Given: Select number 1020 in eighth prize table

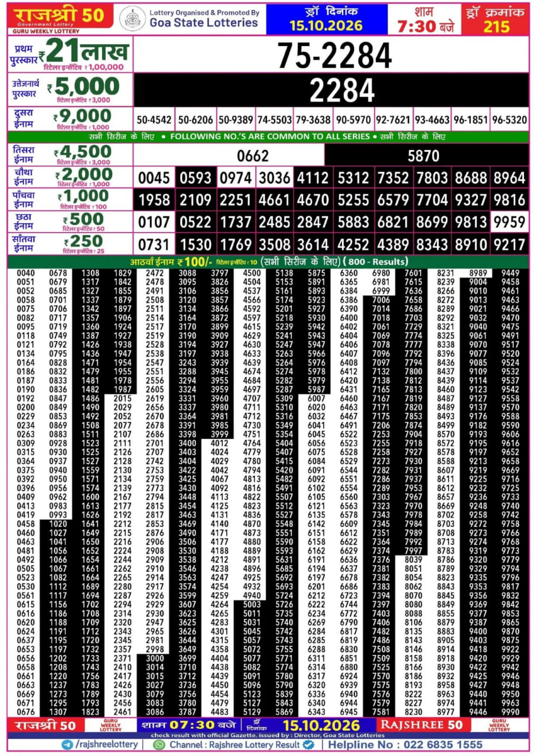Looking at the screenshot, I should pos(58,523).
